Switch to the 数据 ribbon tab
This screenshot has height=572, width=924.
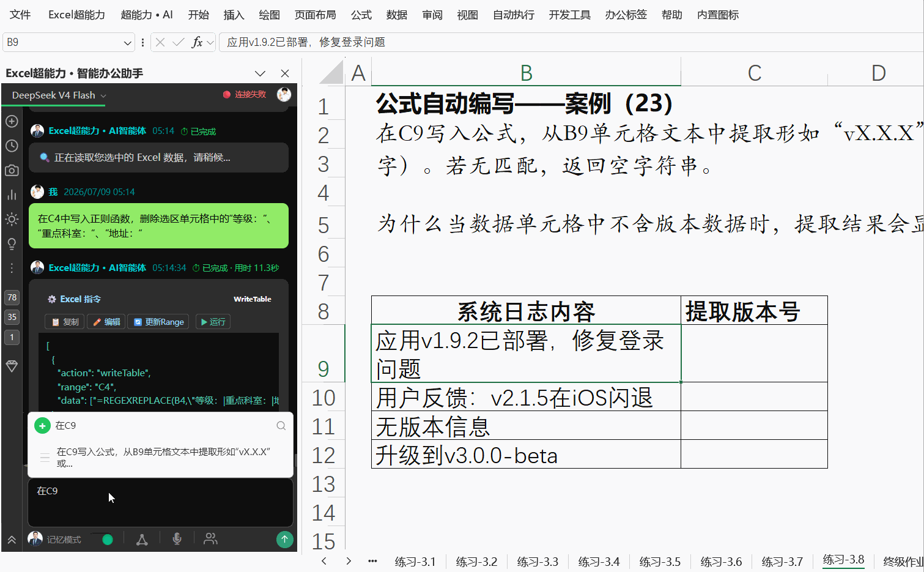[397, 15]
